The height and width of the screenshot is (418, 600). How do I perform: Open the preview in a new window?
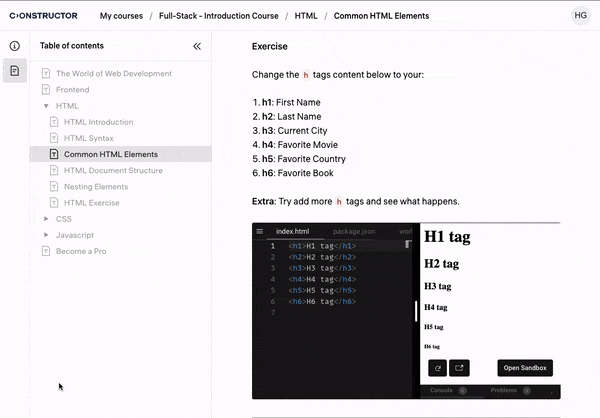coord(459,367)
